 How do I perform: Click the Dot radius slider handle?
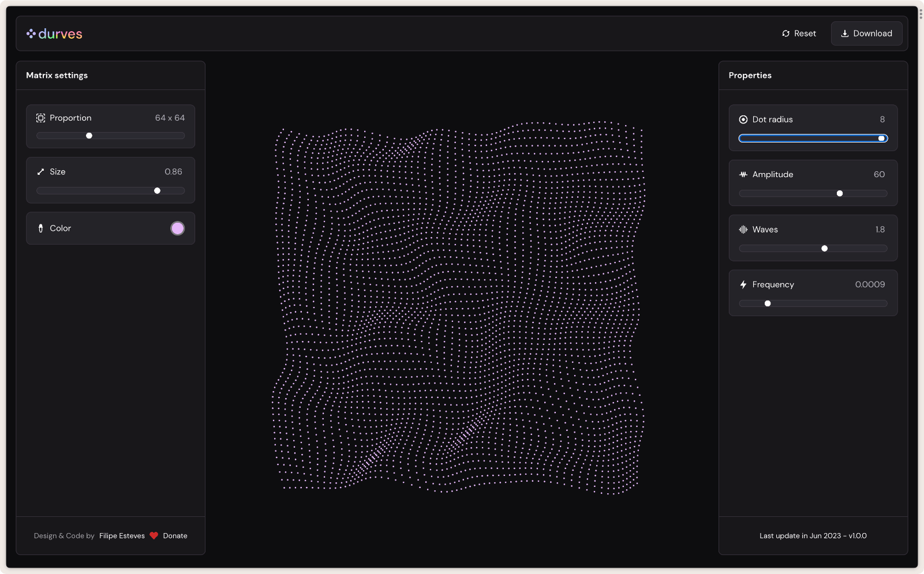pyautogui.click(x=881, y=138)
